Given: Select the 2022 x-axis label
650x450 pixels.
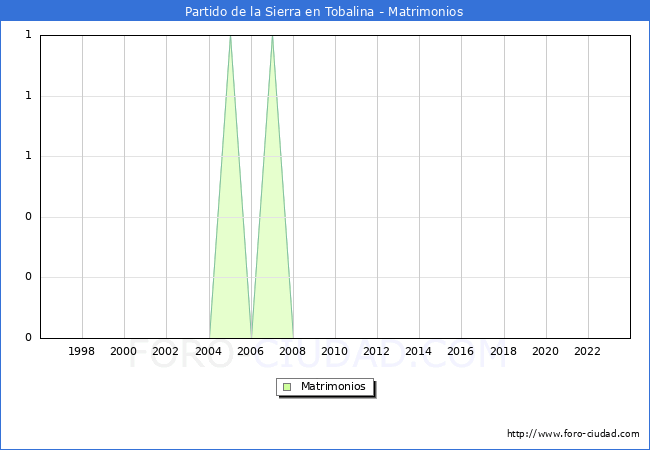Looking at the screenshot, I should point(587,351).
